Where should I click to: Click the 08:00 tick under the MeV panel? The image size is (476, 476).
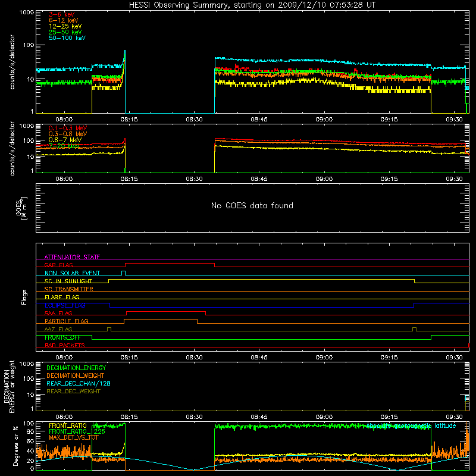pyautogui.click(x=64, y=179)
